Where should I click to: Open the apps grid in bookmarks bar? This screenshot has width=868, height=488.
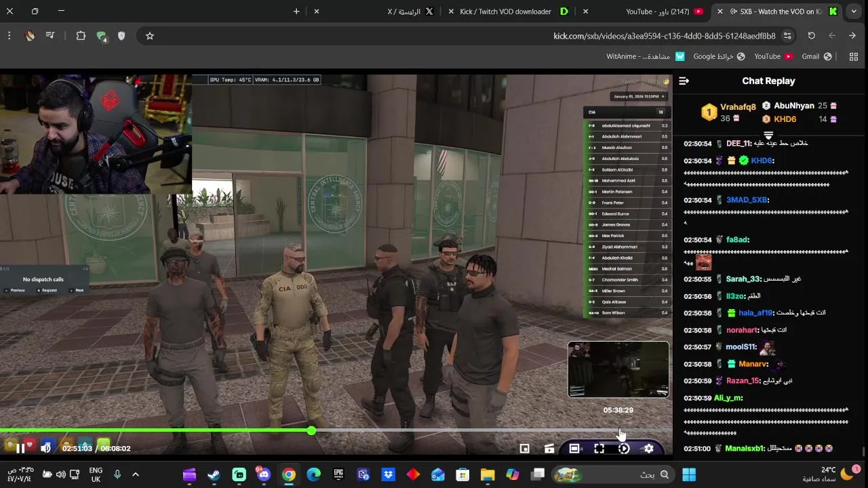[x=854, y=57]
